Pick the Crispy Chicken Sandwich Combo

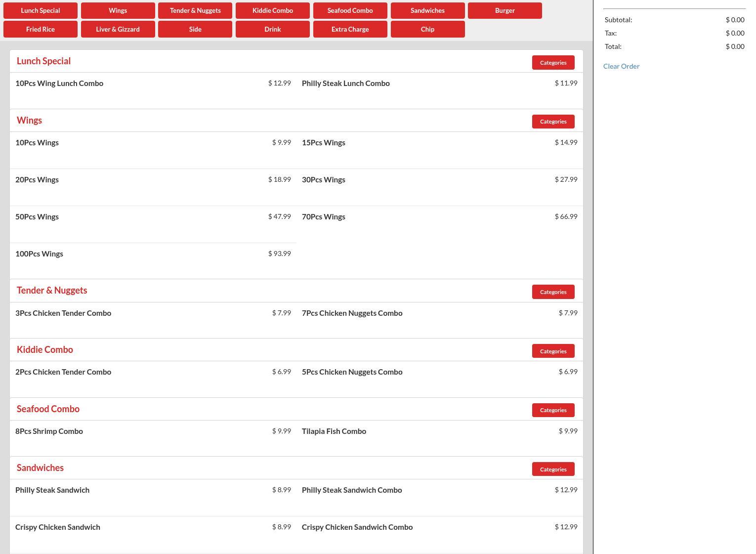(357, 527)
